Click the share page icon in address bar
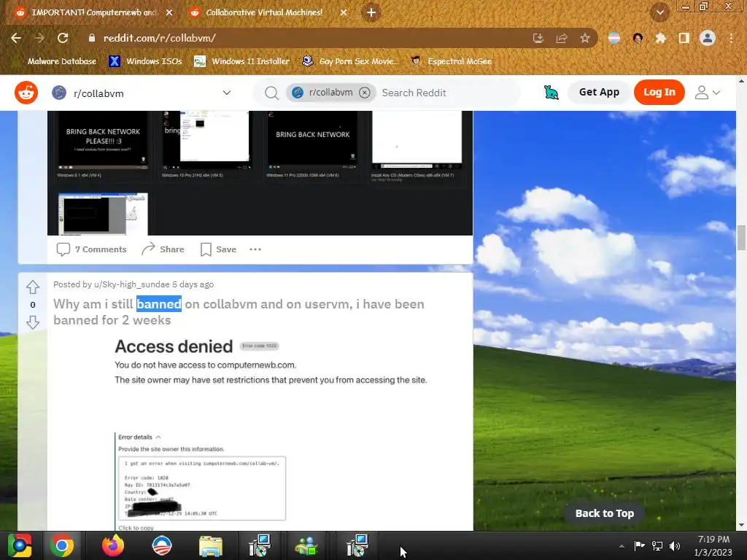Screen dimensions: 747x560 click(562, 38)
